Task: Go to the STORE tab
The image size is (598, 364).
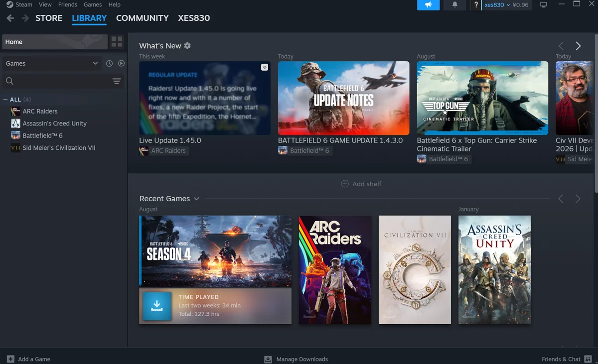Action: point(49,18)
